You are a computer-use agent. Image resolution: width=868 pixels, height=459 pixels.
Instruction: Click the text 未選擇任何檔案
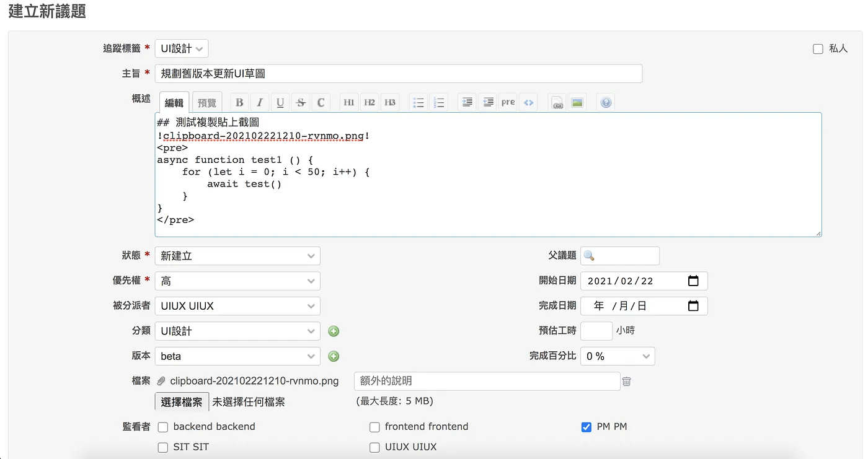point(249,402)
